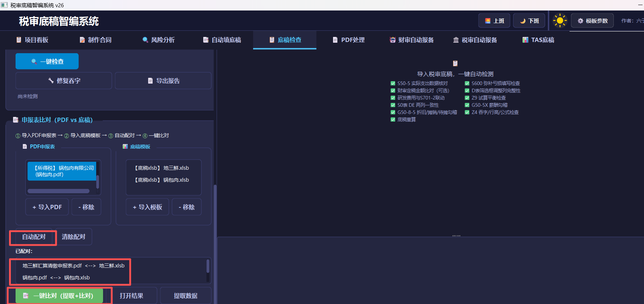This screenshot has width=644, height=304.
Task: Click the sun theme toggle icon
Action: (560, 21)
